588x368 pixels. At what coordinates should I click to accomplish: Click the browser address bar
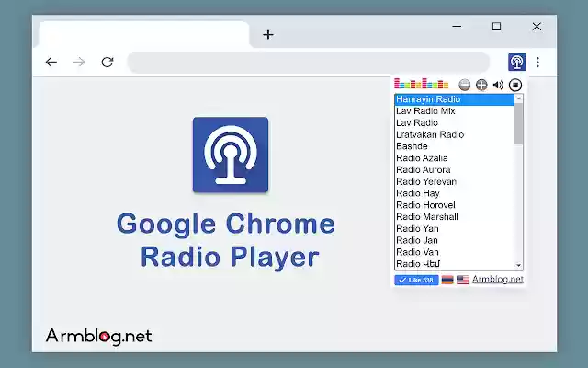pos(309,62)
